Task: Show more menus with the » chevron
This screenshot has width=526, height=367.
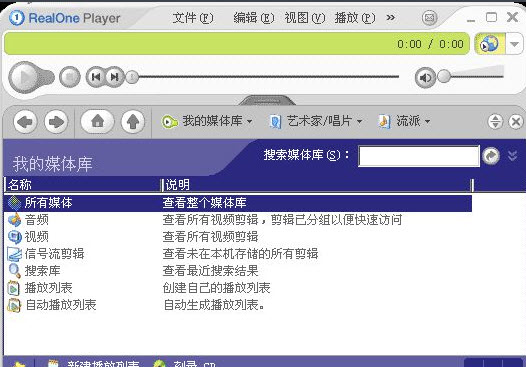Action: point(390,17)
